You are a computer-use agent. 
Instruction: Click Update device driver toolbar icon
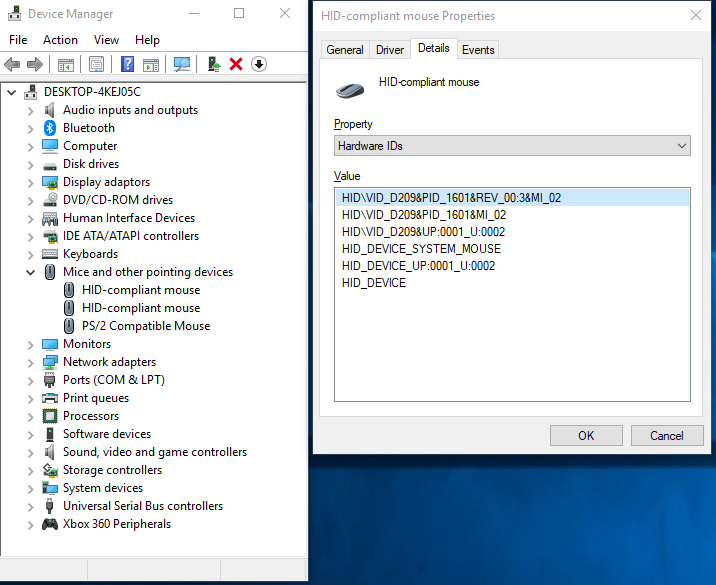click(214, 64)
